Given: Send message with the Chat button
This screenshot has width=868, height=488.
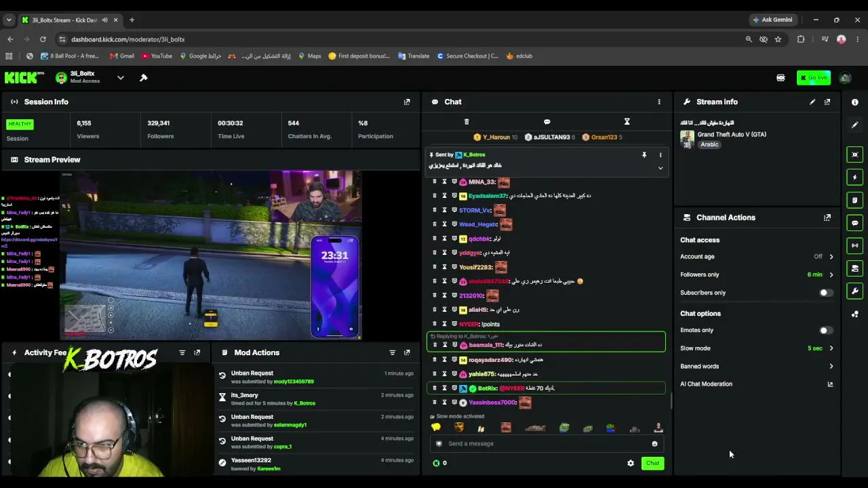Looking at the screenshot, I should [652, 464].
